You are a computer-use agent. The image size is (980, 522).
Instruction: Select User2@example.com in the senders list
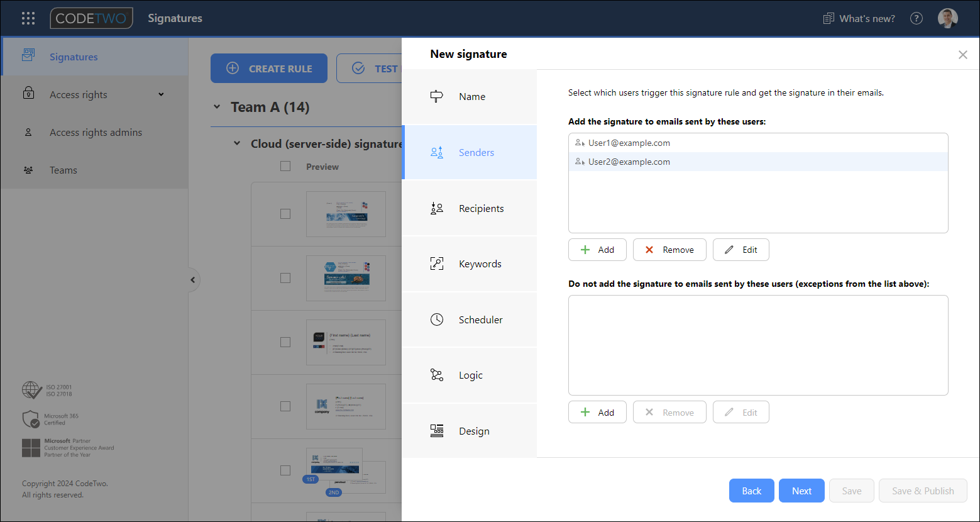758,162
